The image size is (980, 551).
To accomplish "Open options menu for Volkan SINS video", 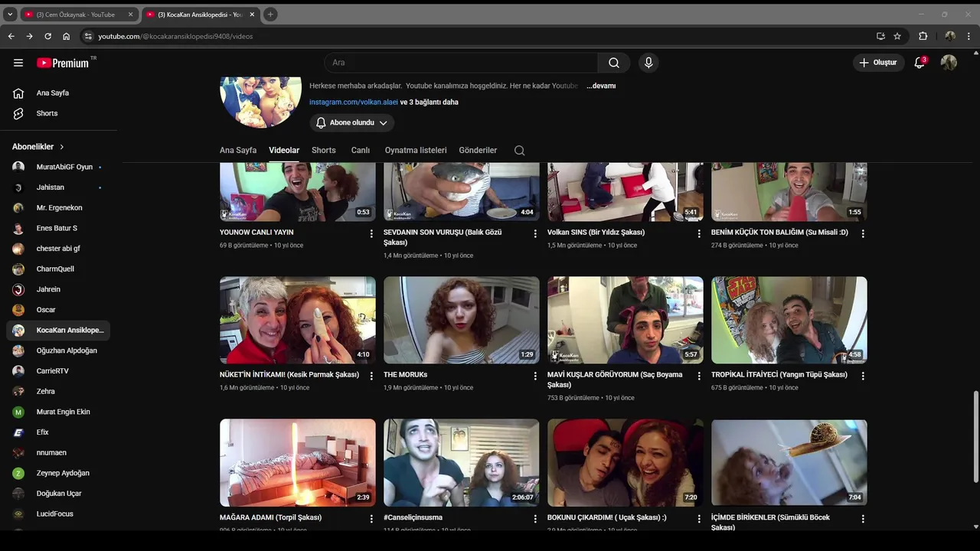I will click(x=699, y=233).
